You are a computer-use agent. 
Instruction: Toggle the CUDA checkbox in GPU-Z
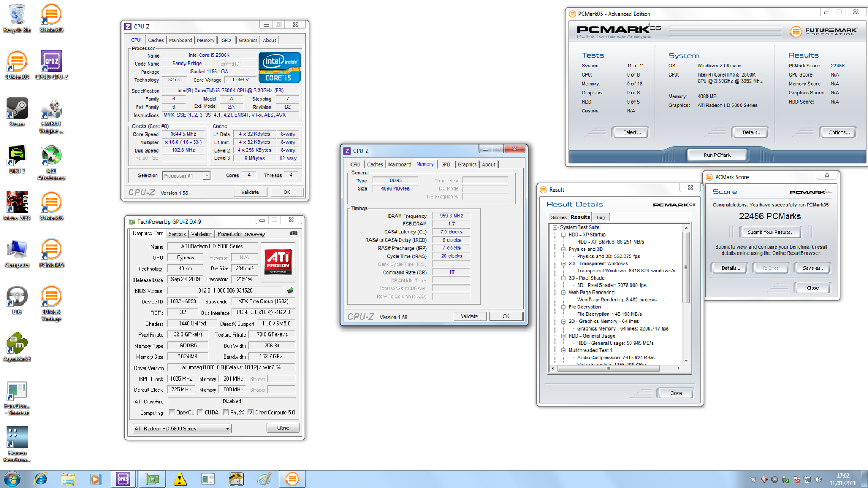coord(200,413)
